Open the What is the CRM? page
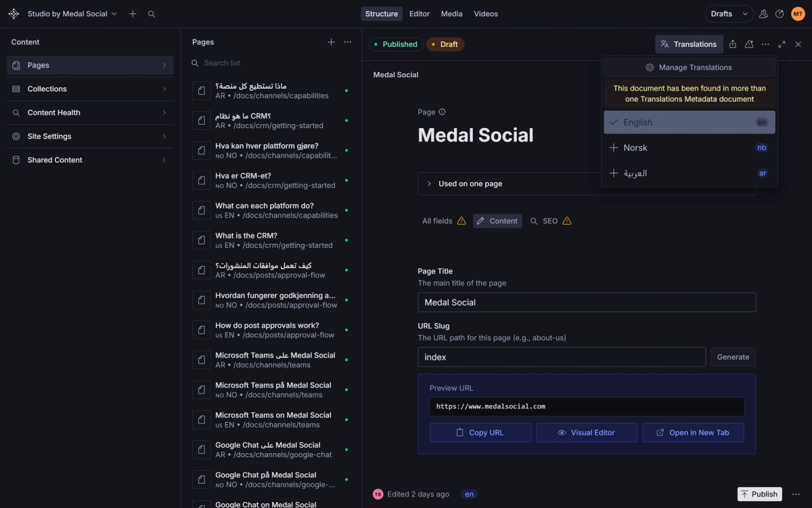This screenshot has height=508, width=812. [271, 240]
